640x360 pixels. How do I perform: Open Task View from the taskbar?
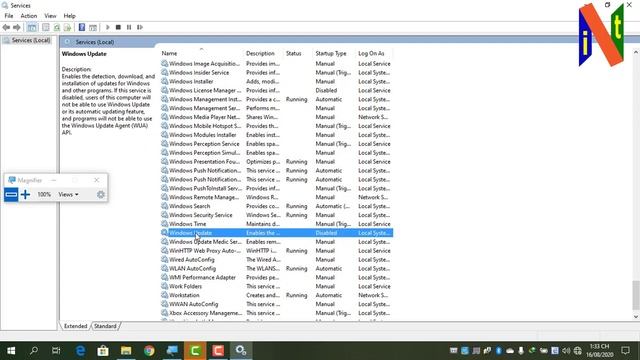(56, 351)
